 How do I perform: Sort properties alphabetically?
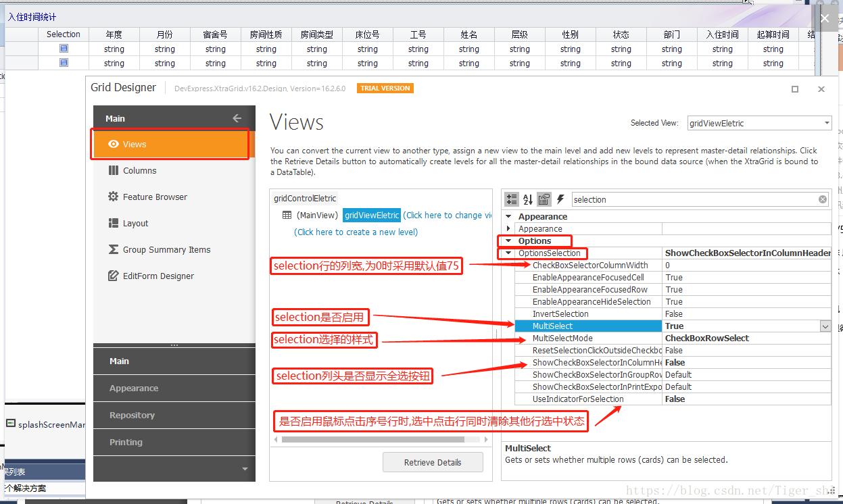528,199
